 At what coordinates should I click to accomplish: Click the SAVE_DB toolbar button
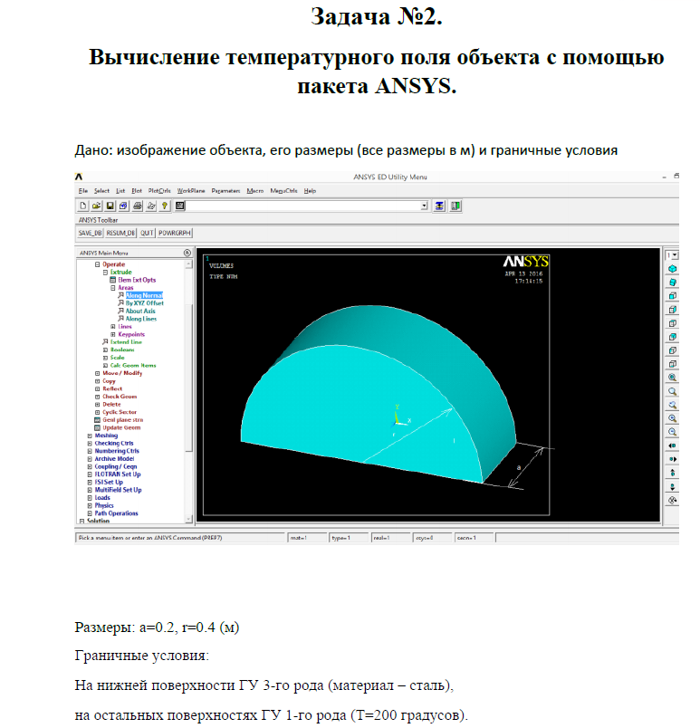pyautogui.click(x=90, y=233)
